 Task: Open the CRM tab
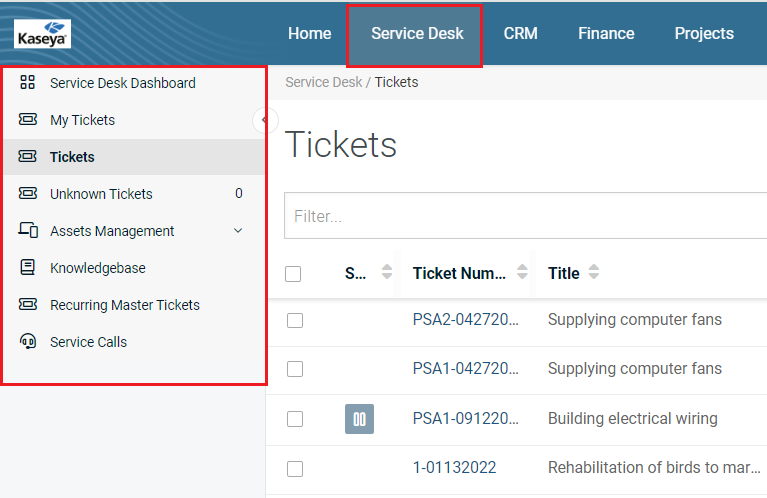click(520, 33)
